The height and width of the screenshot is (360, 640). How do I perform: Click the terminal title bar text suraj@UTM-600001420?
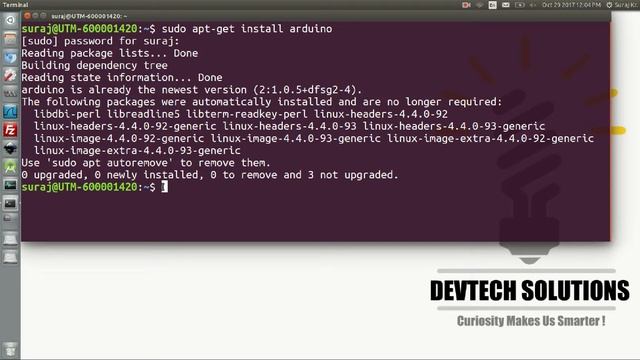click(x=89, y=16)
